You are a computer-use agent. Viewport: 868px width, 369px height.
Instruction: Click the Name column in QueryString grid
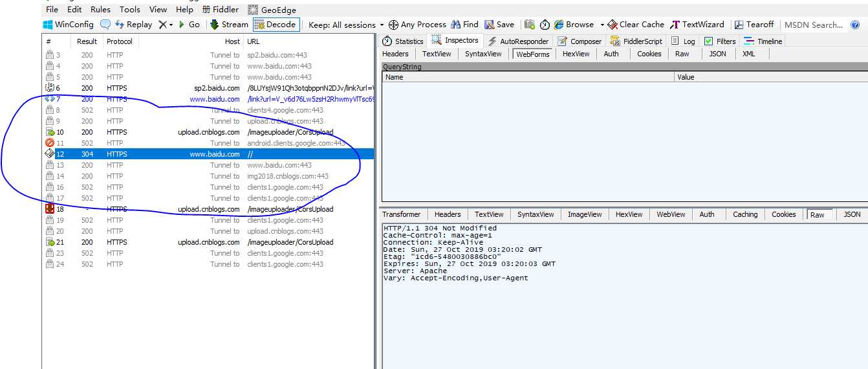pos(528,77)
